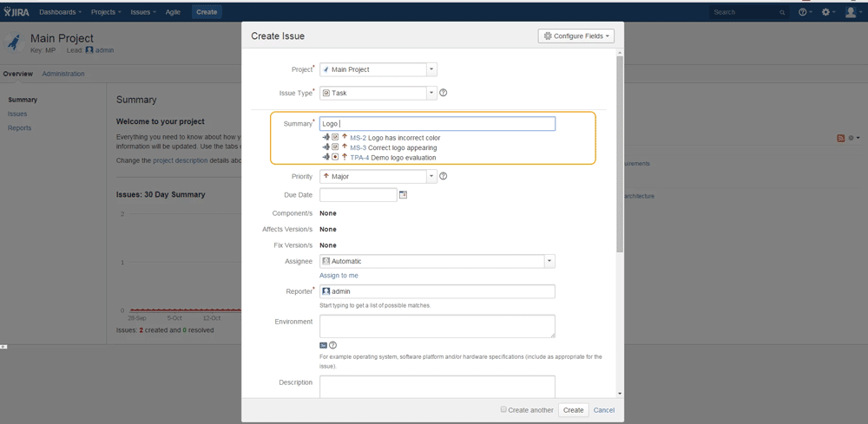The width and height of the screenshot is (868, 424).
Task: Open the Priority dropdown arrow
Action: tap(431, 177)
